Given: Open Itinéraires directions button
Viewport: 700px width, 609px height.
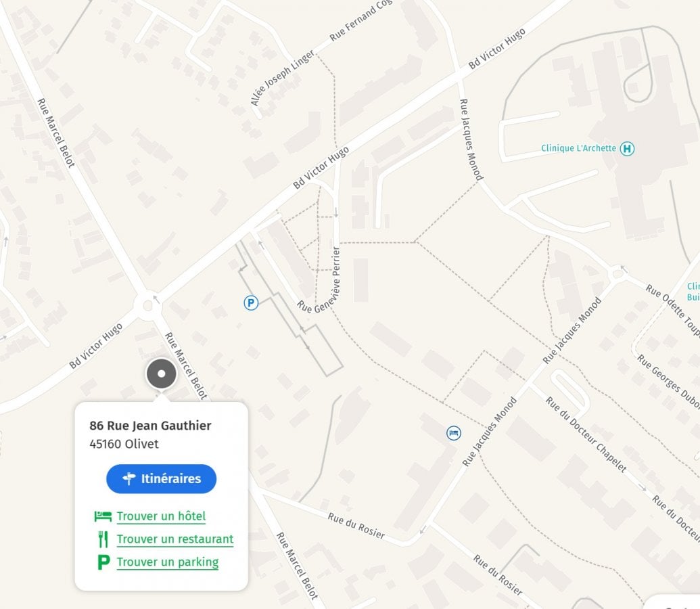Looking at the screenshot, I should [161, 479].
